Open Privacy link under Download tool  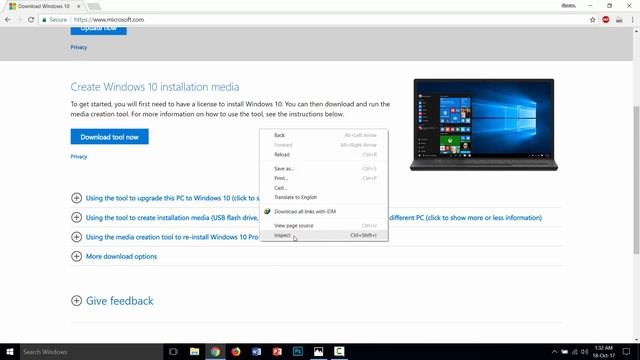(x=79, y=156)
